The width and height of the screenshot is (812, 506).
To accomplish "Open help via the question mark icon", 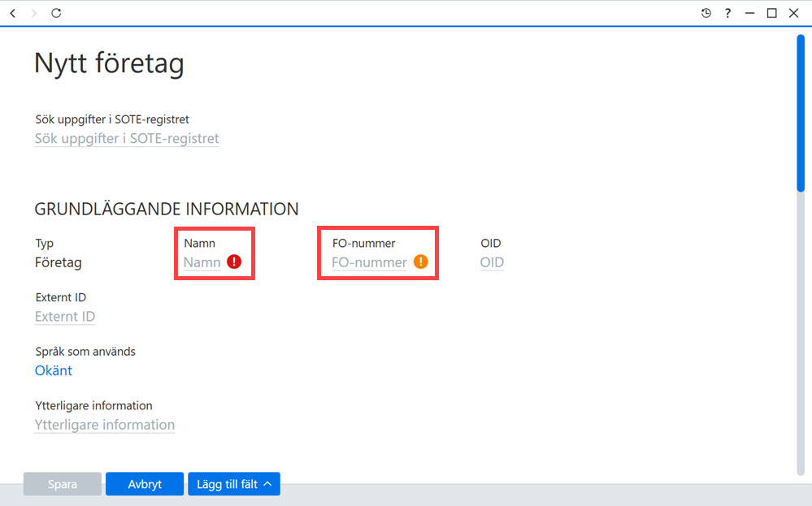I will tap(727, 13).
